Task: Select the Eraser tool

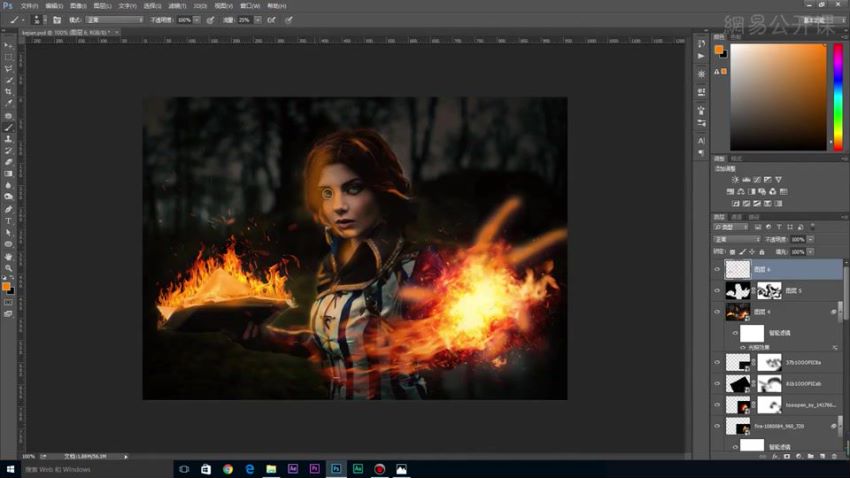Action: [8, 162]
